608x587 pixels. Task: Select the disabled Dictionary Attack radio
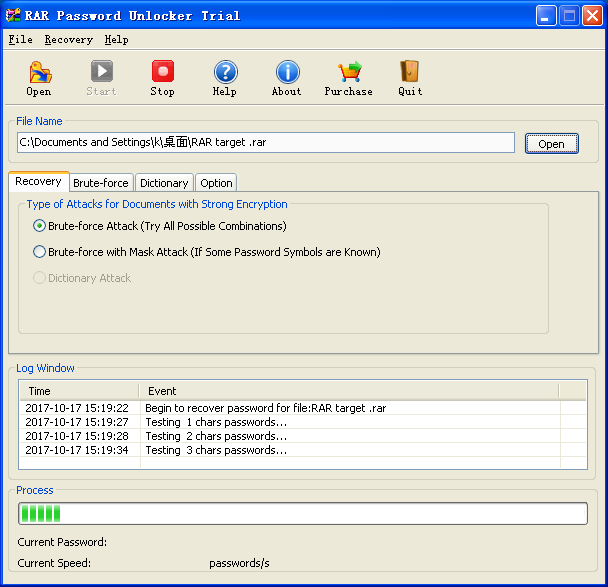[x=39, y=278]
